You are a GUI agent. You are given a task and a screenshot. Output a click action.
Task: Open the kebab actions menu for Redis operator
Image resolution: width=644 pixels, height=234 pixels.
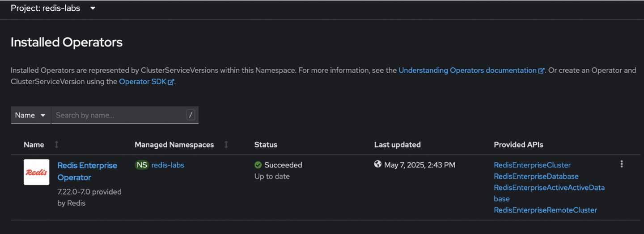[x=622, y=164]
